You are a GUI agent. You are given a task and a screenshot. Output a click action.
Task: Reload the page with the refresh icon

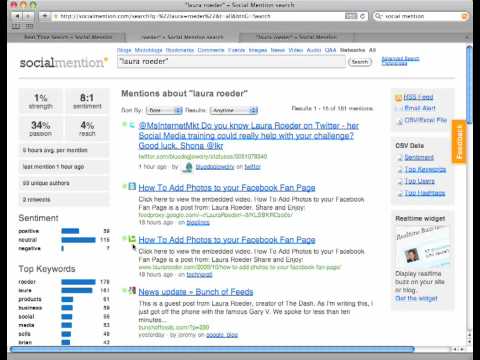coord(363,16)
